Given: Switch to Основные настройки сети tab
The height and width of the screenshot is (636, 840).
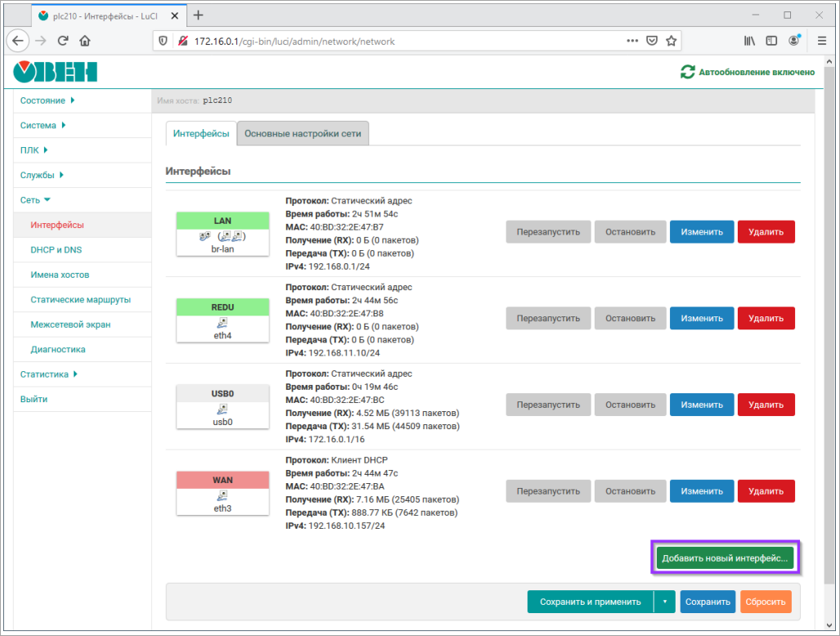Looking at the screenshot, I should pyautogui.click(x=303, y=133).
